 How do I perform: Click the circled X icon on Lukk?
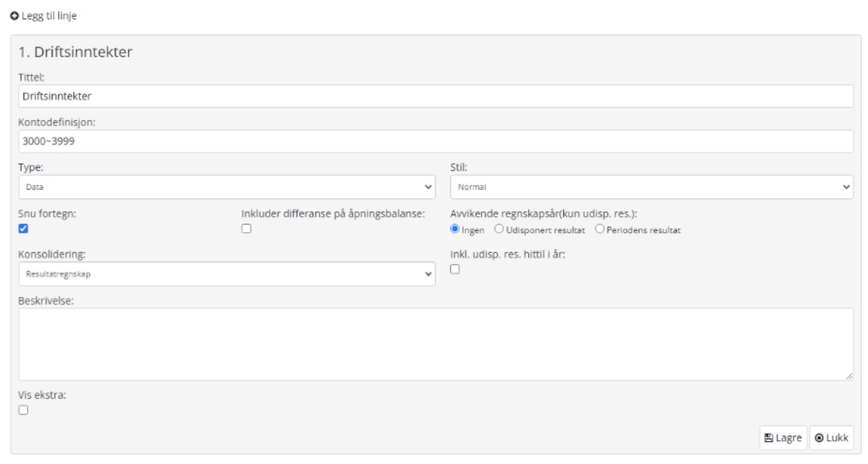819,438
